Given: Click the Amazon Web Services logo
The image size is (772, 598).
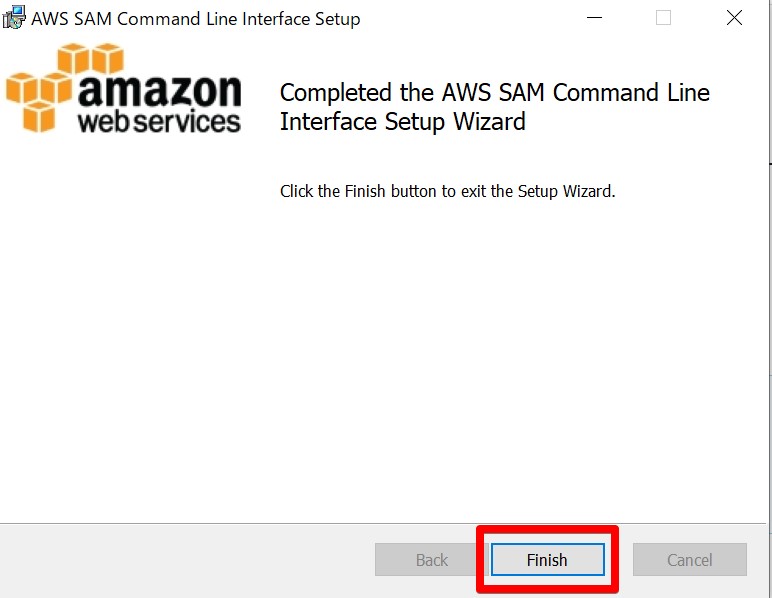Looking at the screenshot, I should 124,88.
